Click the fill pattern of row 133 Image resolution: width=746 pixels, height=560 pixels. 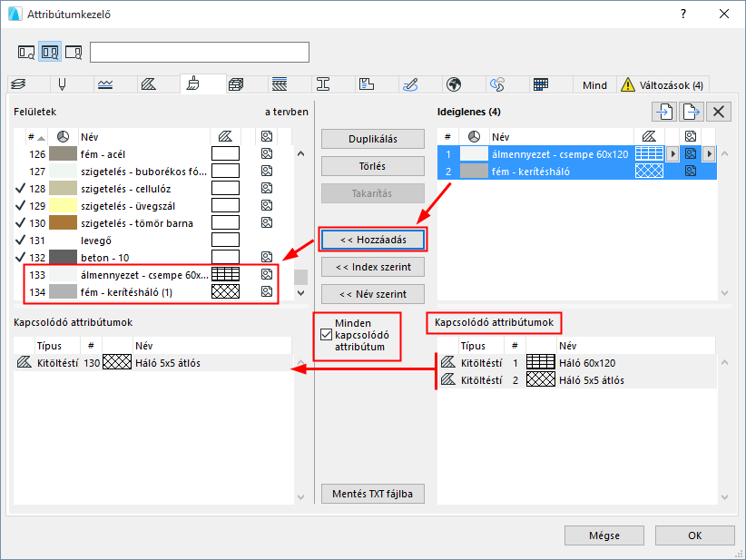click(x=225, y=274)
